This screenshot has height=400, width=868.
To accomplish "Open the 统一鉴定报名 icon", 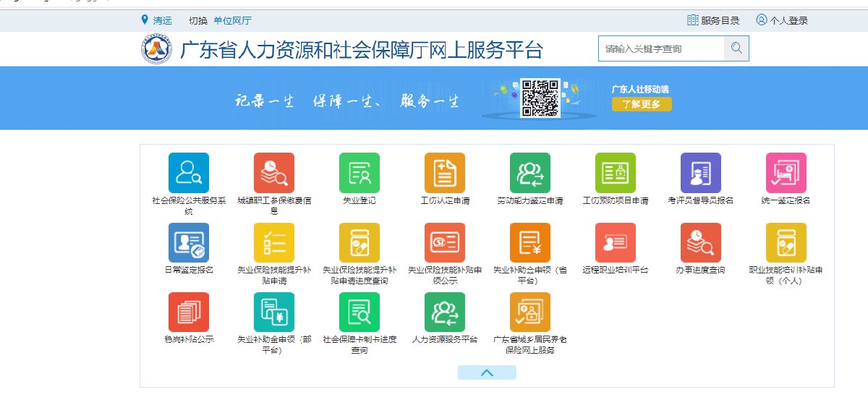I will (x=786, y=173).
